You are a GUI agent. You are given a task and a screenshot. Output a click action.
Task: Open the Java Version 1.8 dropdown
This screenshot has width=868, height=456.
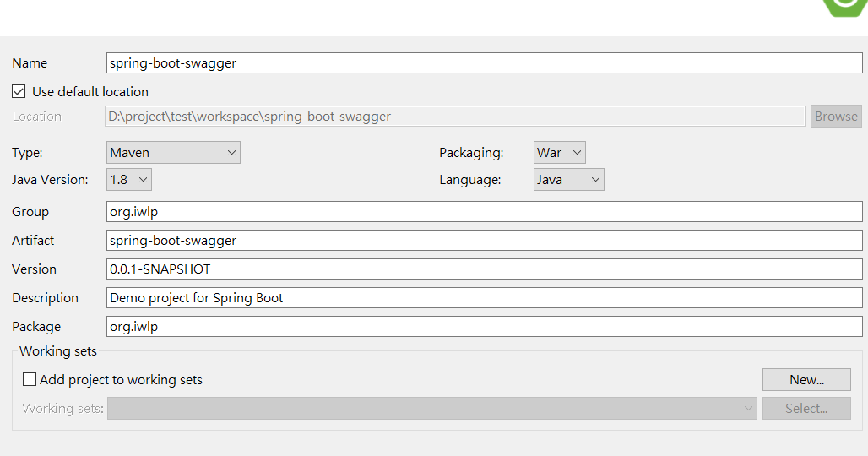[129, 179]
